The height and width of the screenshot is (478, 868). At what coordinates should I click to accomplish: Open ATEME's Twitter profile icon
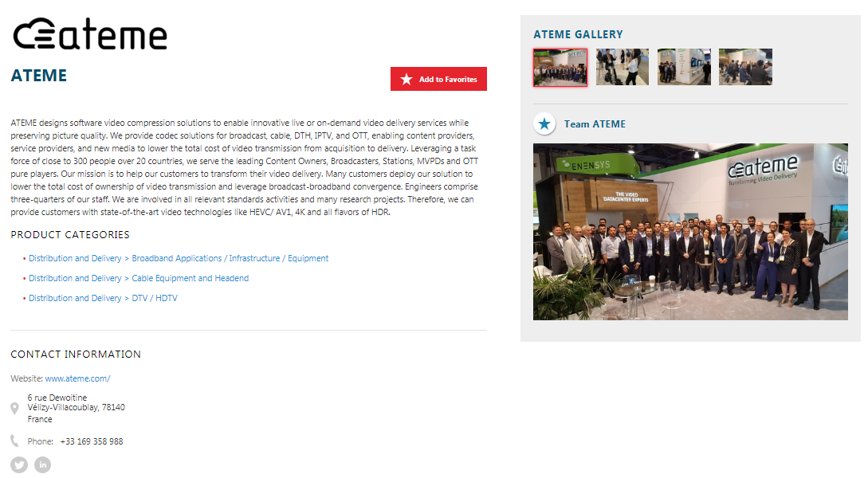point(19,464)
